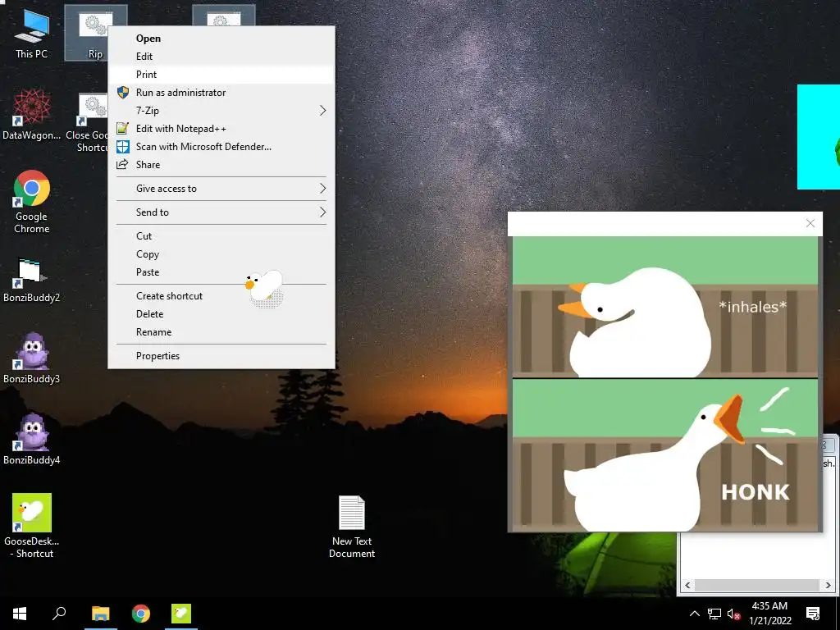Viewport: 840px width, 630px height.
Task: Select Scan with Microsoft Defender
Action: pos(221,147)
